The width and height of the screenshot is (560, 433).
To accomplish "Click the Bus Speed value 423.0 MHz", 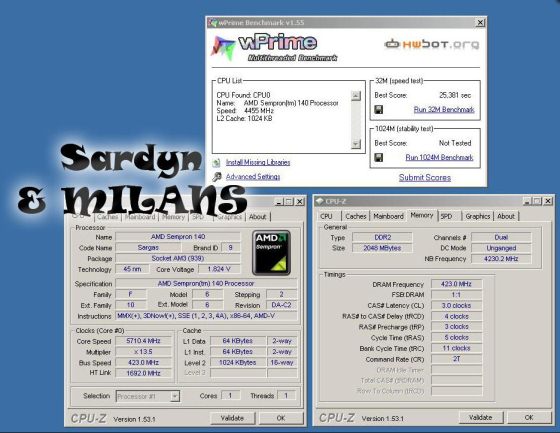I will click(x=144, y=363).
